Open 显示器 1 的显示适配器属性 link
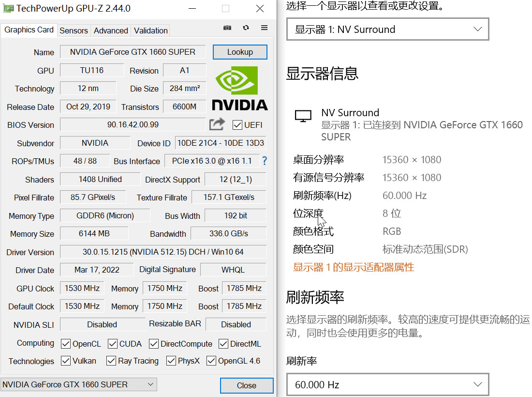 354,267
